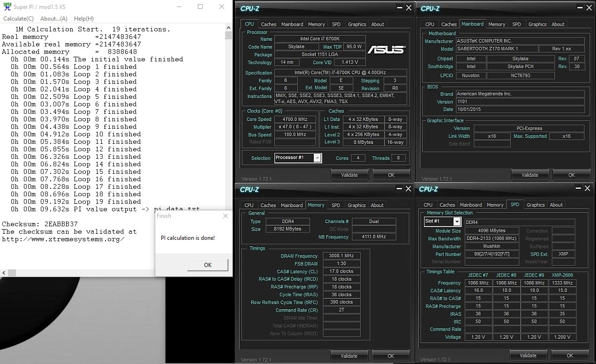
Task: Confirm the PI calculation dialog with OK
Action: tap(208, 265)
